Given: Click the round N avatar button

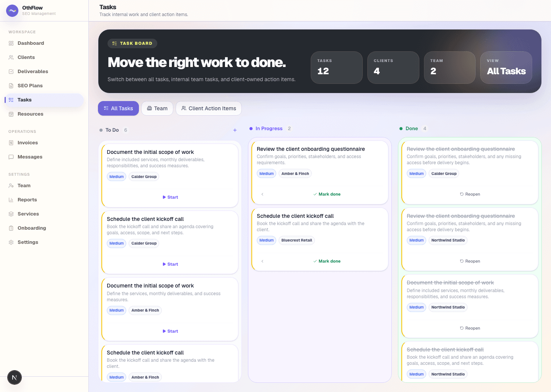Looking at the screenshot, I should (x=15, y=377).
